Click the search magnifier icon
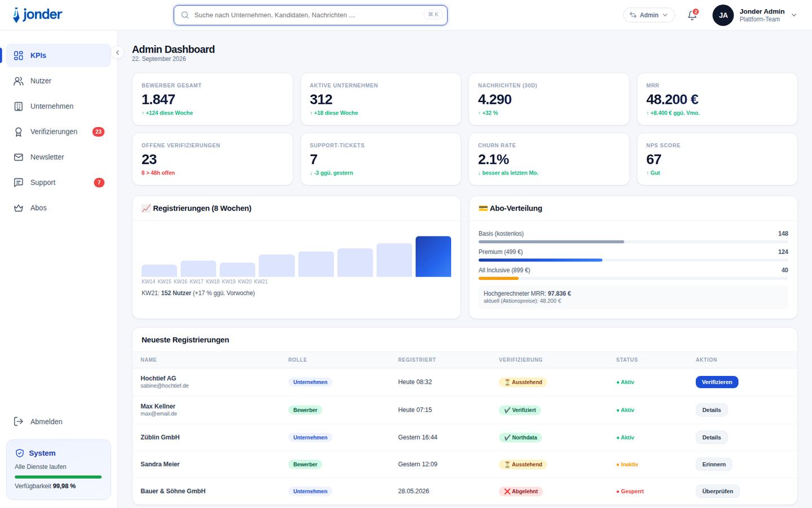Viewport: 812px width, 508px height. [x=185, y=15]
